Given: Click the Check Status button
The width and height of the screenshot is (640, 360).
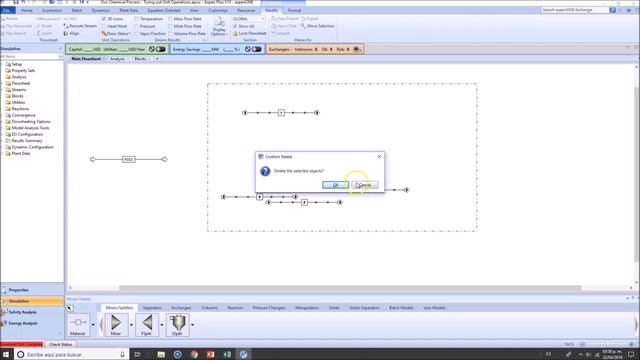Looking at the screenshot, I should coord(60,344).
